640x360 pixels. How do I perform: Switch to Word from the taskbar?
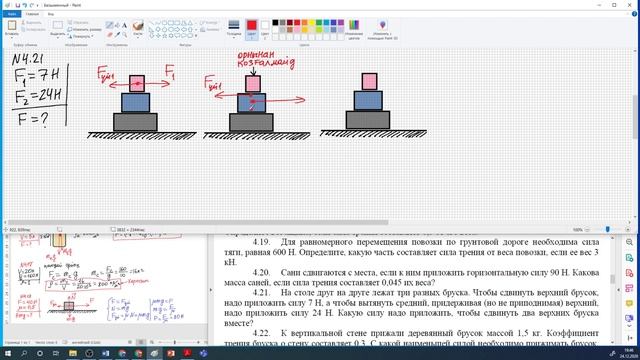(x=105, y=353)
